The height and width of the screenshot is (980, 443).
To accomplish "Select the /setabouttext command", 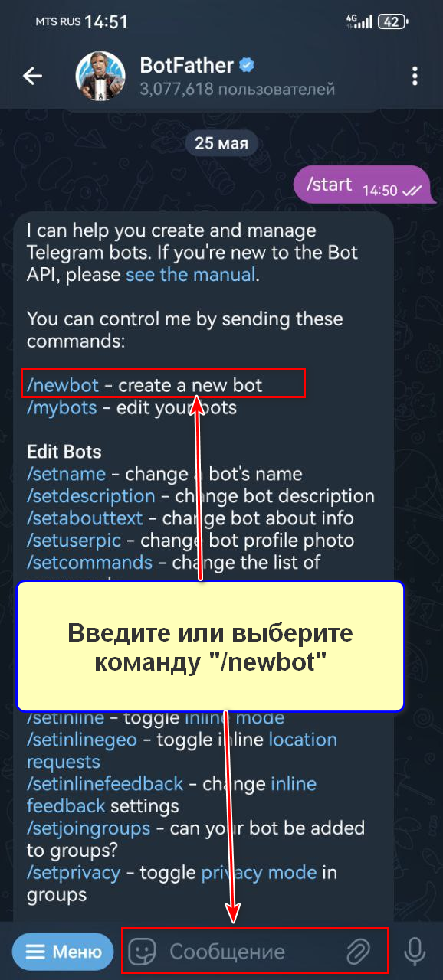I will pyautogui.click(x=85, y=518).
